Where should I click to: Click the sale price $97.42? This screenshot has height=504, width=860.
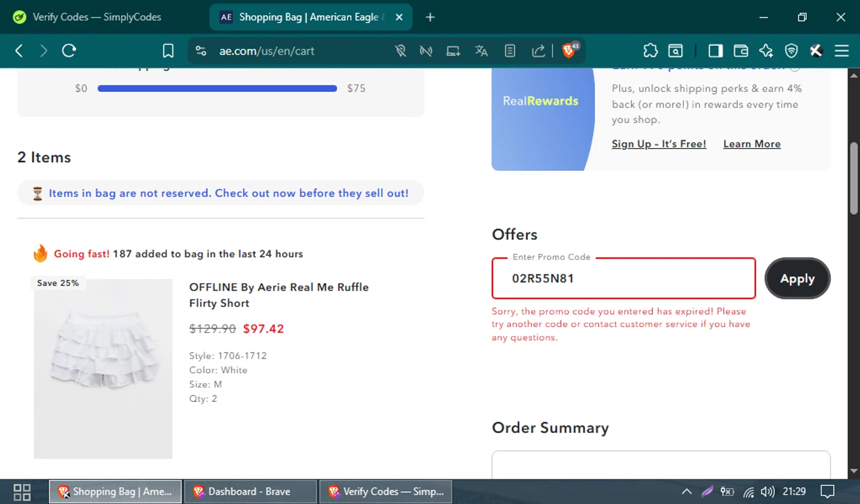click(263, 329)
